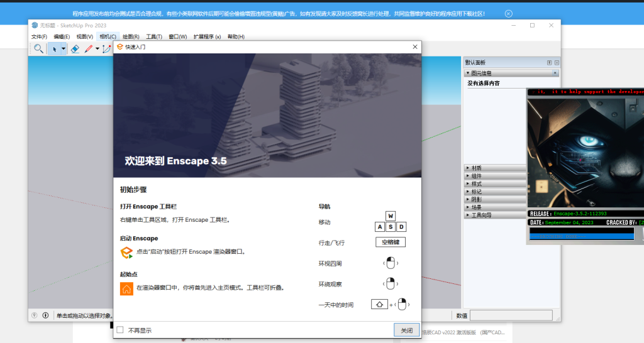644x343 pixels.
Task: Expand the 组件 panel section
Action: point(495,176)
